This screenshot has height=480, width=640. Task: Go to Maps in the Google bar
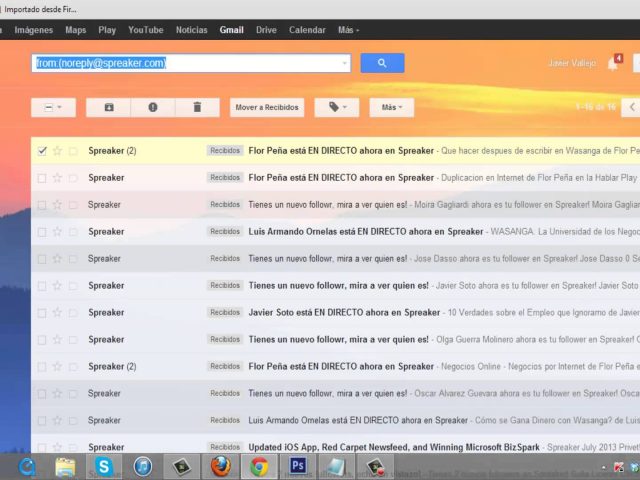(x=76, y=30)
